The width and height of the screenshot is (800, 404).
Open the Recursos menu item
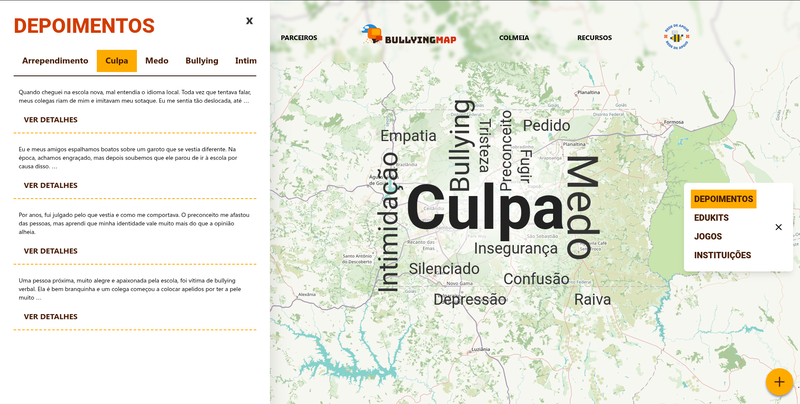pyautogui.click(x=594, y=38)
